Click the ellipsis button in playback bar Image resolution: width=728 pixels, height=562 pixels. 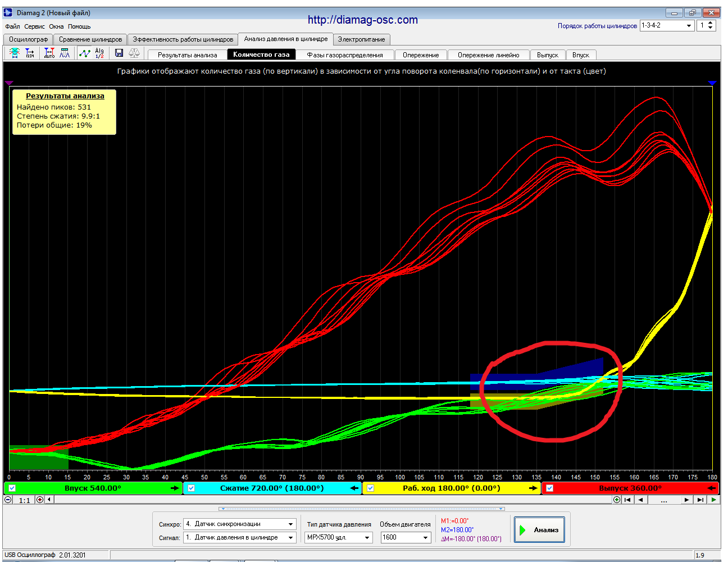pos(664,500)
